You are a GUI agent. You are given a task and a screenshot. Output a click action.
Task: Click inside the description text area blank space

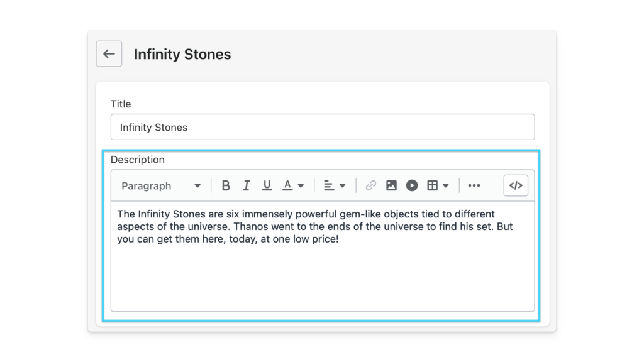[322, 278]
